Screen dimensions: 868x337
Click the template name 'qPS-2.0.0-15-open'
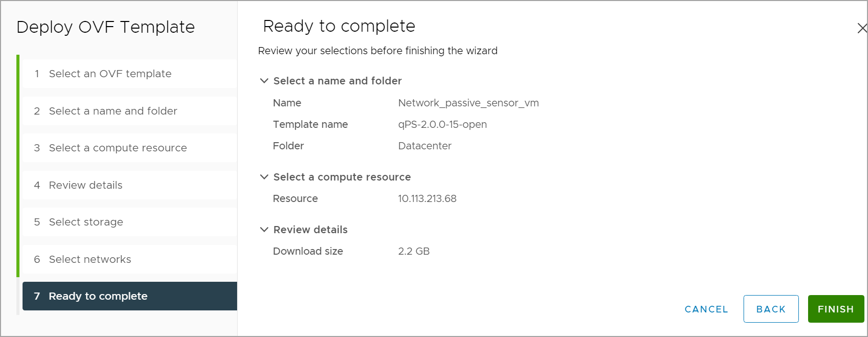click(x=442, y=124)
